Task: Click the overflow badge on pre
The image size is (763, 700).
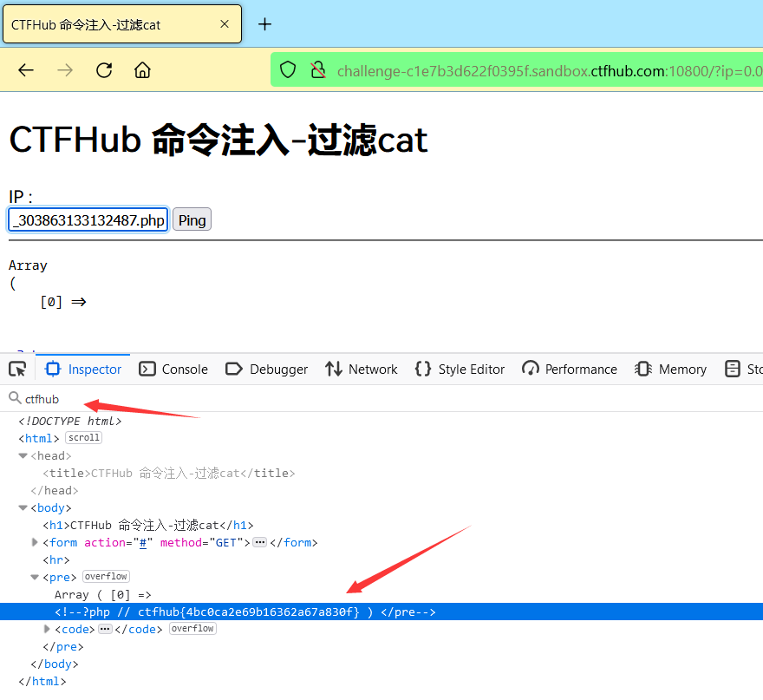Action: pos(106,576)
